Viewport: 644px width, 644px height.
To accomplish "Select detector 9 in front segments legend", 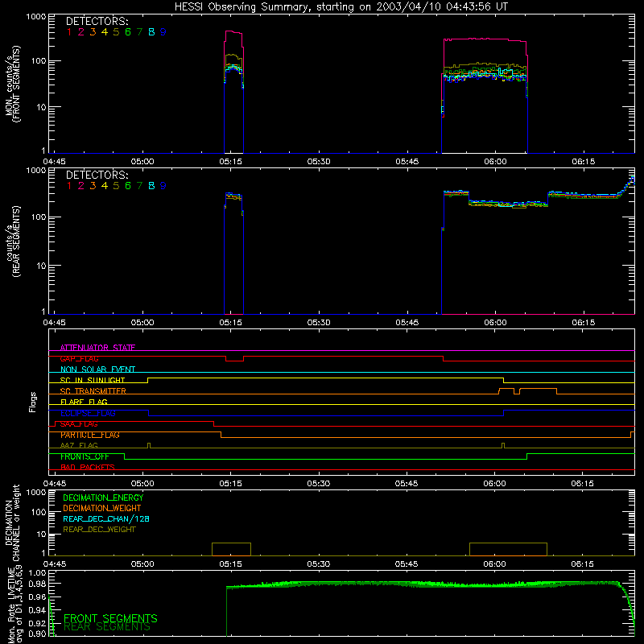I will click(163, 32).
